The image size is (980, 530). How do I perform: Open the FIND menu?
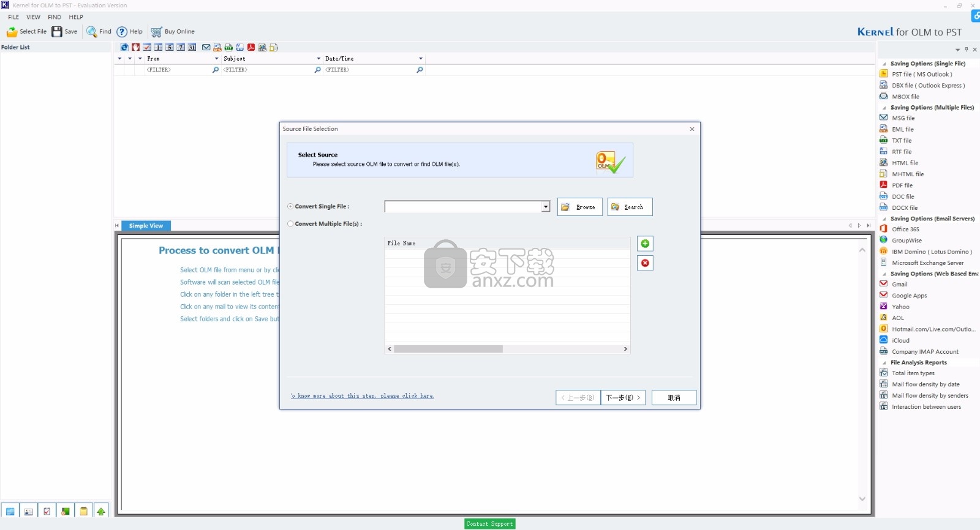click(55, 17)
